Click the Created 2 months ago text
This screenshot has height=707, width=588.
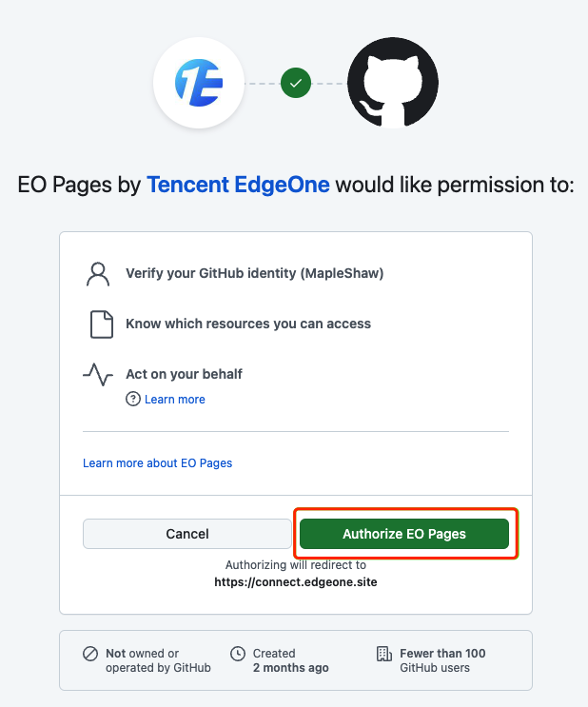(x=291, y=660)
